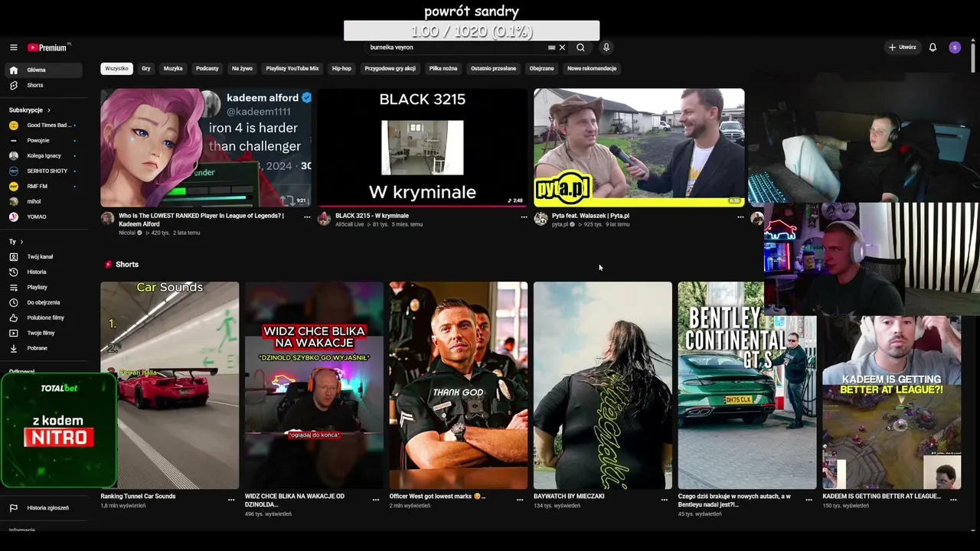
Task: Open the 'WIDZ CHCE BLIKA NA WAKACJE' Short
Action: click(315, 385)
